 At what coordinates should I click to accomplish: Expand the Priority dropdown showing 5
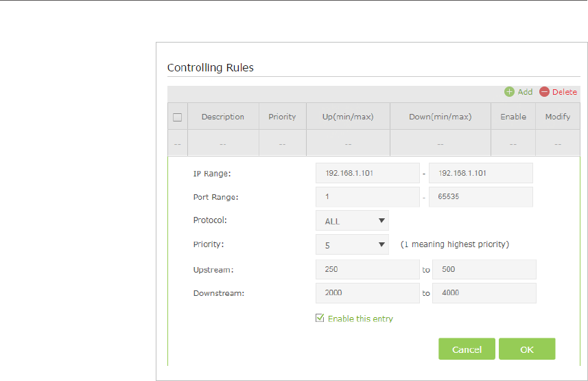point(352,245)
